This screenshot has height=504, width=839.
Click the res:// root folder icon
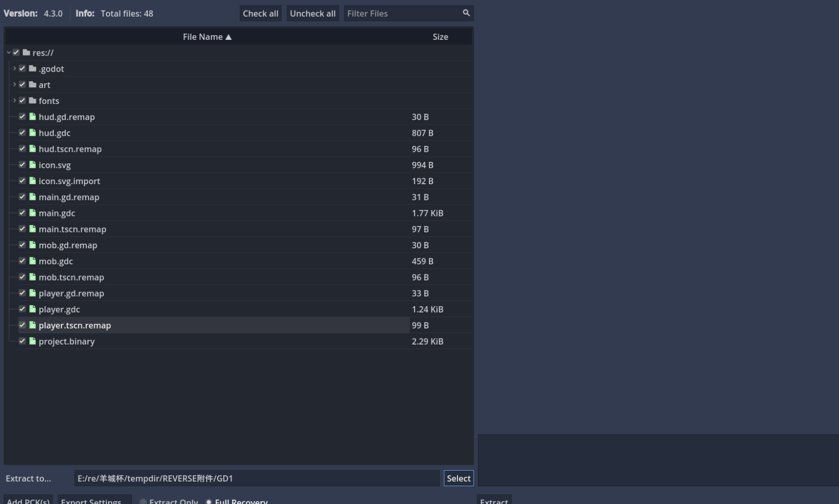[x=26, y=52]
